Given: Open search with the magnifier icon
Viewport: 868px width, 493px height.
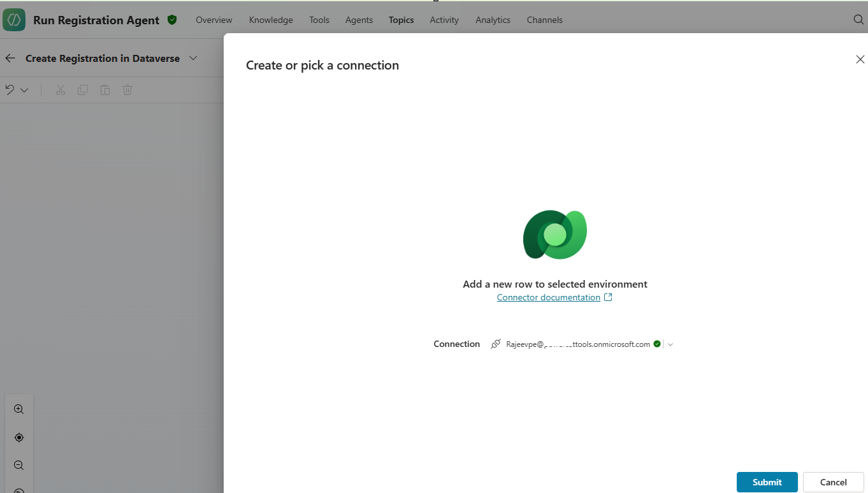Looking at the screenshot, I should (858, 20).
